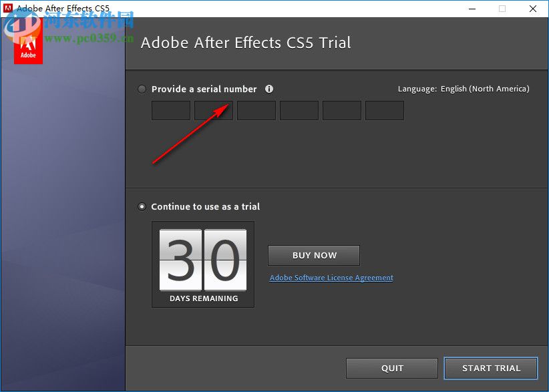Click the first serial number box
549x392 pixels.
pyautogui.click(x=170, y=110)
